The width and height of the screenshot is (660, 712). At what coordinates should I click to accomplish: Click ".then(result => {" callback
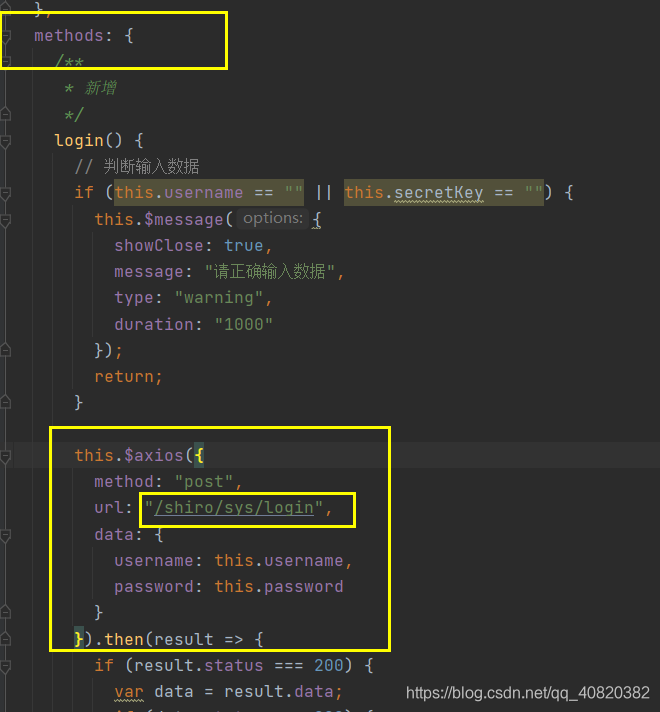179,639
